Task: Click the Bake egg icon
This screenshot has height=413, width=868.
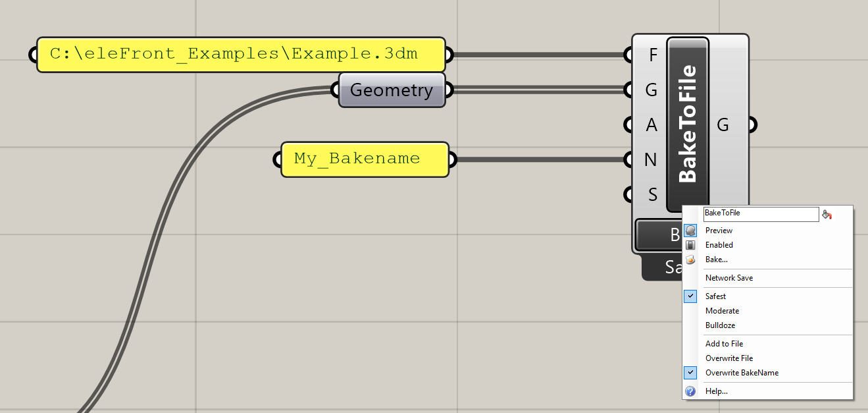Action: [x=690, y=260]
